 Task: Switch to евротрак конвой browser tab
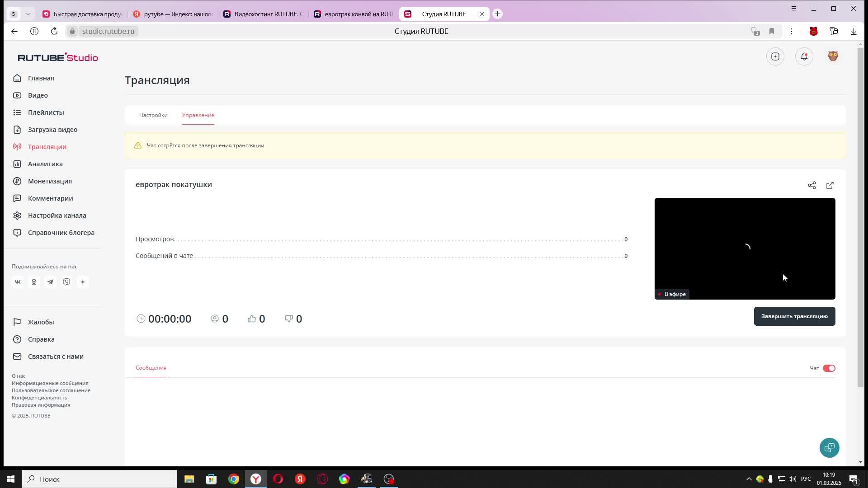(x=354, y=14)
